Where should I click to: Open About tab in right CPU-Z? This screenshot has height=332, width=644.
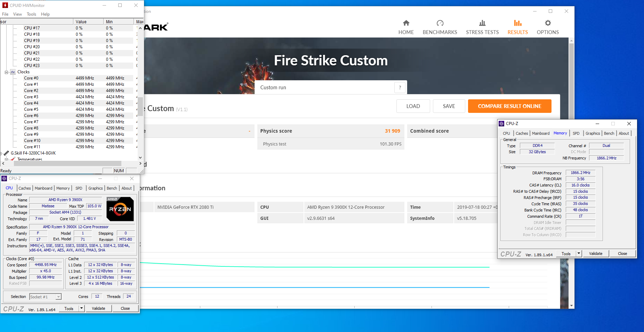pyautogui.click(x=624, y=133)
